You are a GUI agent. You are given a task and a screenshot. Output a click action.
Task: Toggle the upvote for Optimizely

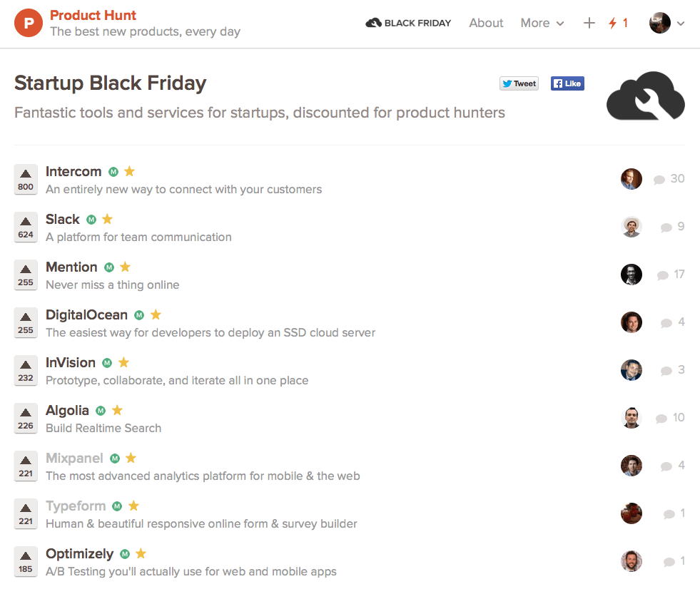tap(26, 561)
